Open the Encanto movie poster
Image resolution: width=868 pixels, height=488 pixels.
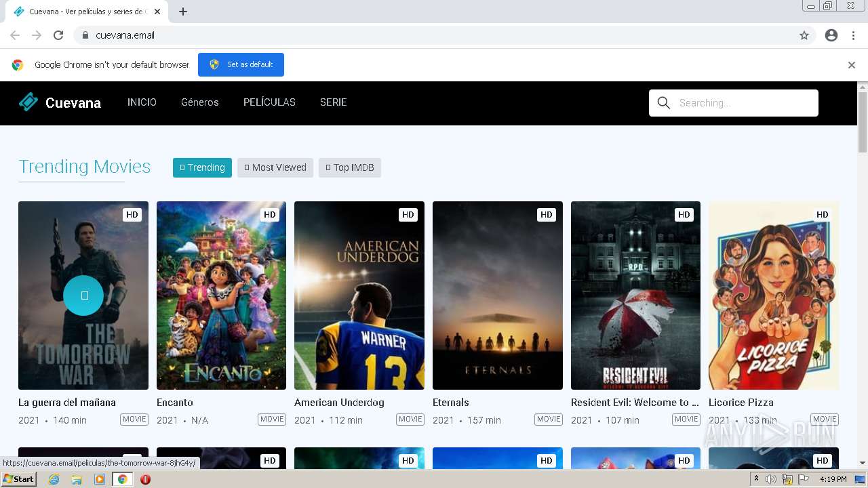click(221, 296)
